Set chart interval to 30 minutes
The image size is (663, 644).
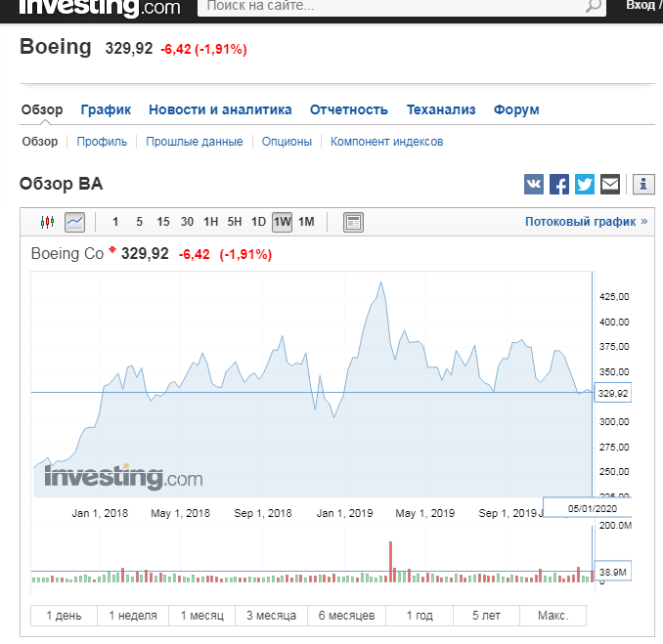188,222
